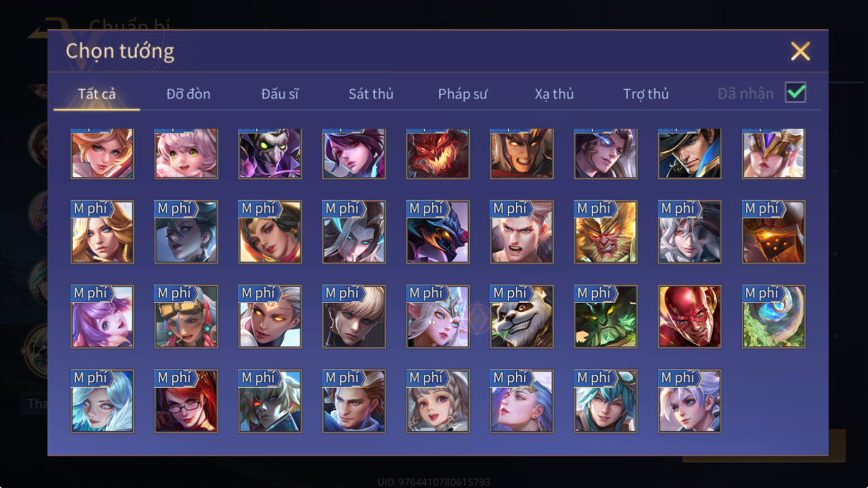The image size is (868, 488).
Task: Choose the panda hero portrait
Action: click(521, 316)
